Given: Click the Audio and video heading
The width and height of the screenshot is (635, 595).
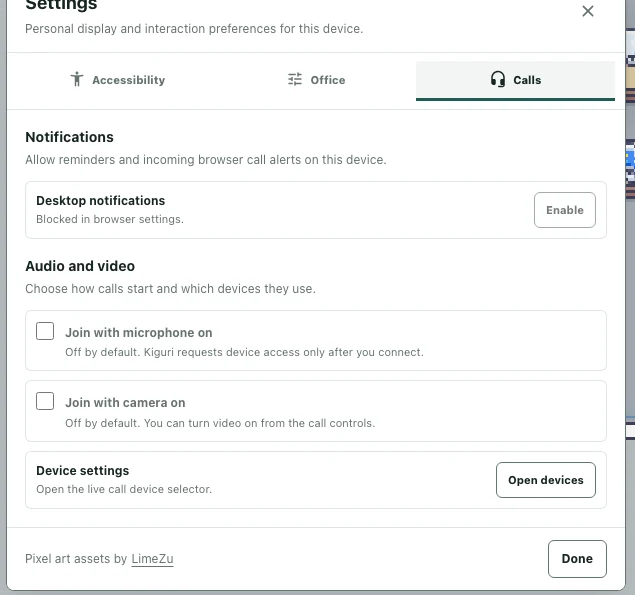Looking at the screenshot, I should click(x=80, y=266).
